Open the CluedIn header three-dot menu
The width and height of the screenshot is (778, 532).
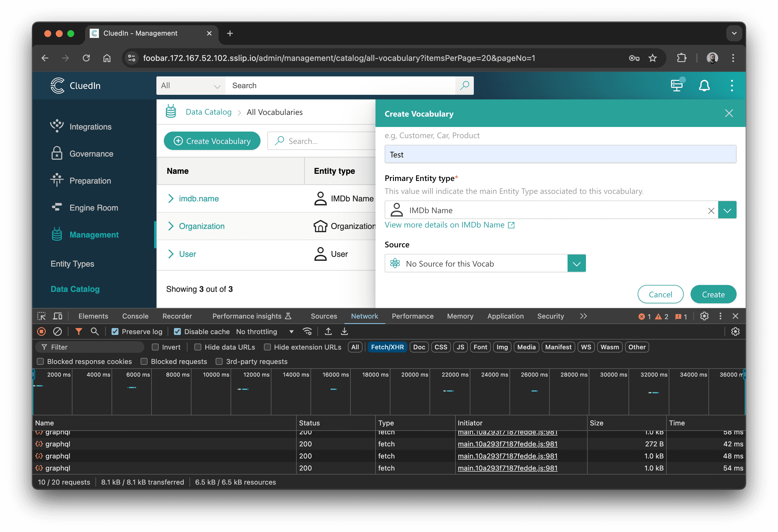coord(731,86)
